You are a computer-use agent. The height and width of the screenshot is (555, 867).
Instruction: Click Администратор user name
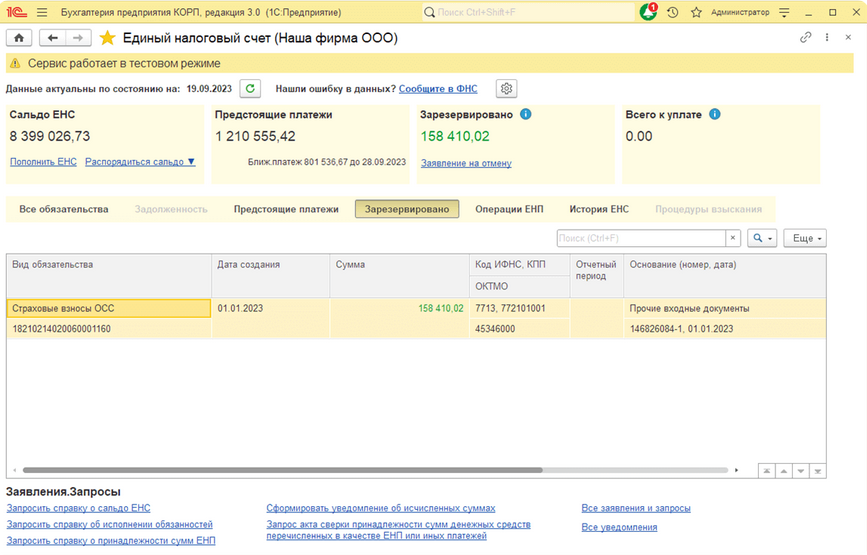pos(740,12)
